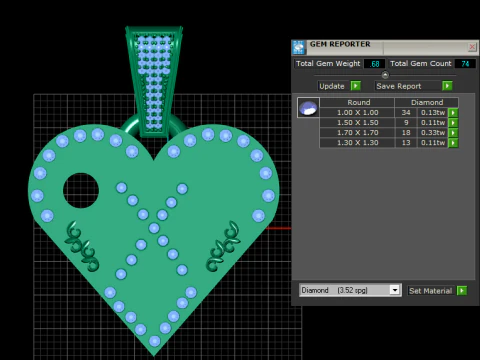Viewport: 480px width, 360px height.
Task: Click green arrow on 1.30 X 1.30 row
Action: tap(453, 143)
